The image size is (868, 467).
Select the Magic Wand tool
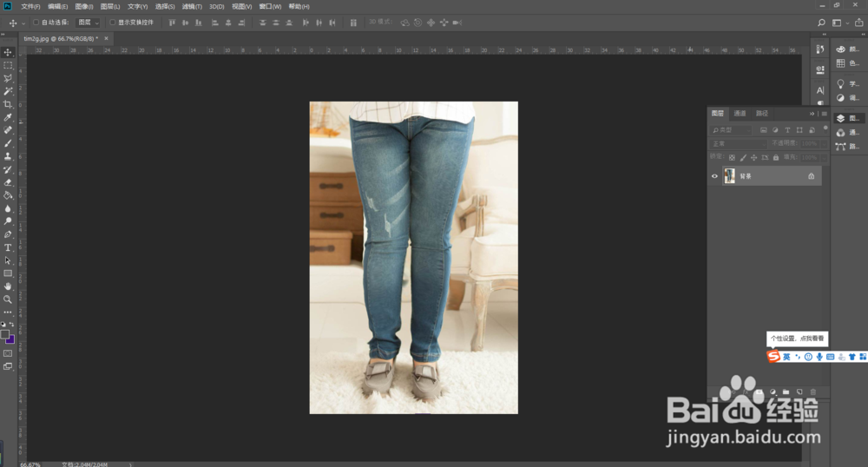click(8, 91)
